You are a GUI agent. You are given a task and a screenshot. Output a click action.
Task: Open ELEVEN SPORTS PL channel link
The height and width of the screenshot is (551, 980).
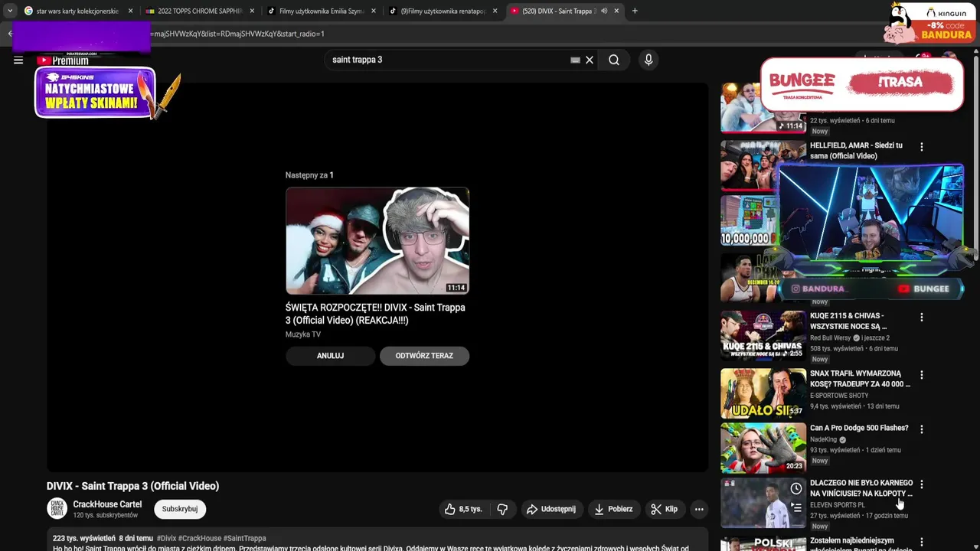click(838, 505)
